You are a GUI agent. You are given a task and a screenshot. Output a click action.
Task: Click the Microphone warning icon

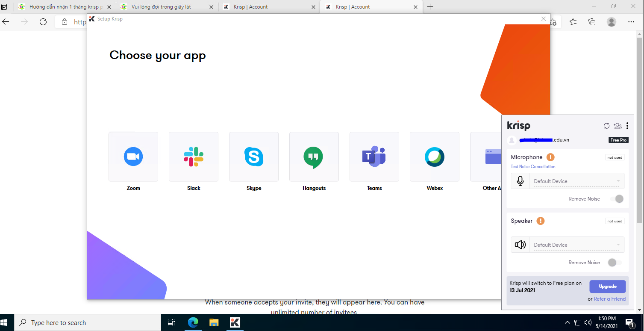pos(550,157)
